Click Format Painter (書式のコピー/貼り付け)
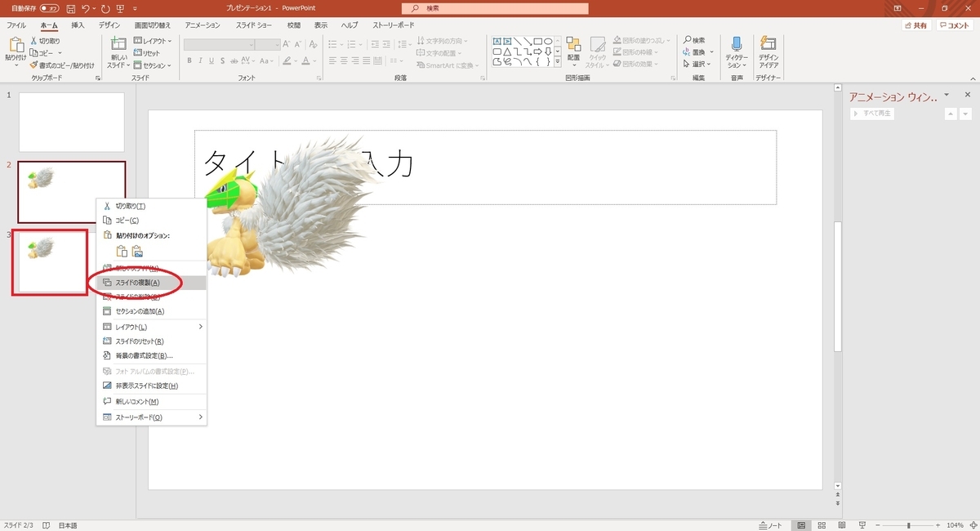Screen dimensions: 980x531 pyautogui.click(x=61, y=65)
